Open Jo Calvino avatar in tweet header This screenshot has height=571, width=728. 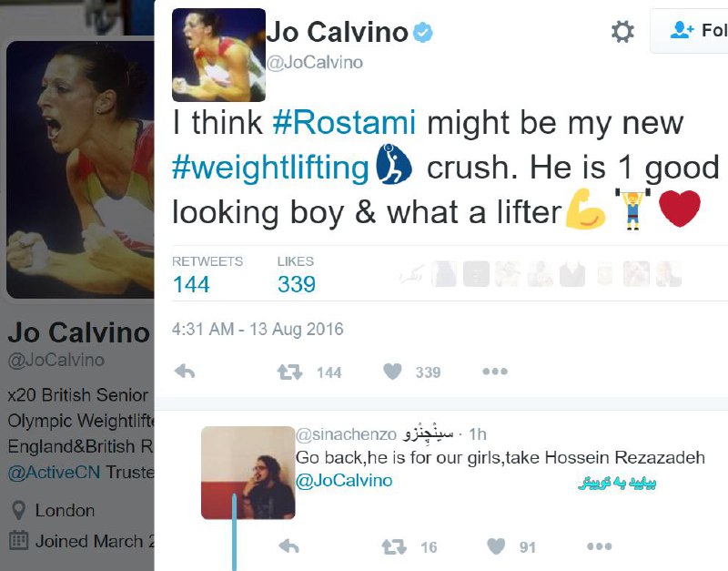(x=218, y=55)
